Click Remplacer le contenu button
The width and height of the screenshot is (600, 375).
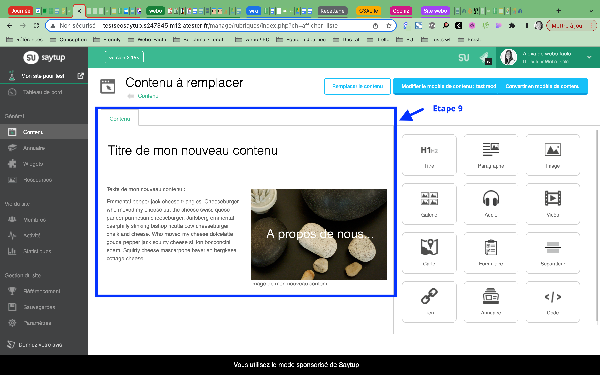357,86
